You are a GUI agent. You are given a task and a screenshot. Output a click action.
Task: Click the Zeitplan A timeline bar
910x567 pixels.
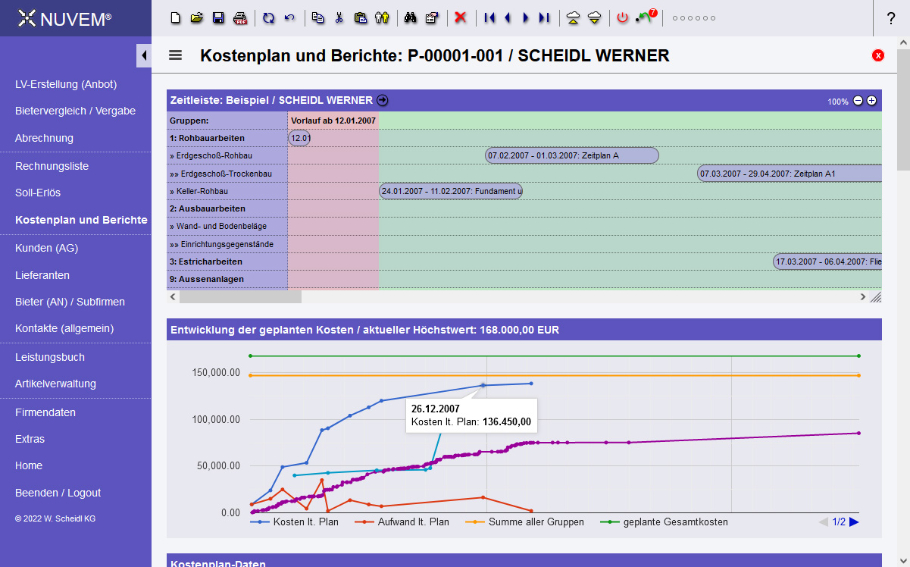(x=572, y=156)
